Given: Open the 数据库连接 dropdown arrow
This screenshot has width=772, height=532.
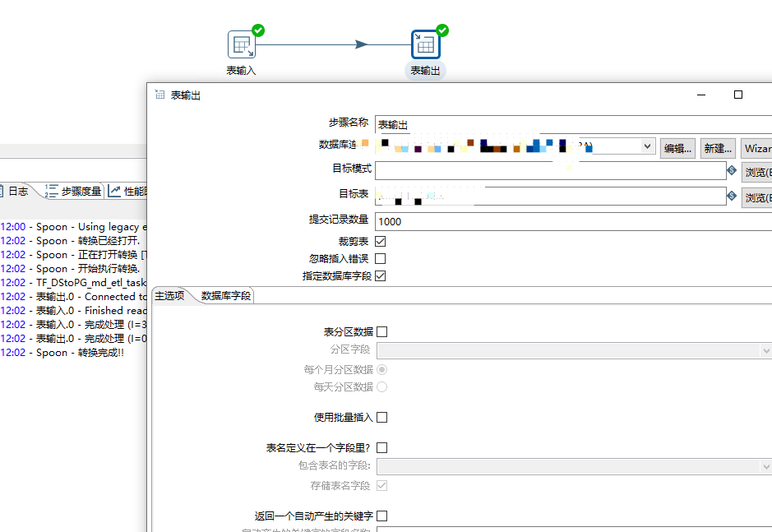Looking at the screenshot, I should [x=647, y=146].
